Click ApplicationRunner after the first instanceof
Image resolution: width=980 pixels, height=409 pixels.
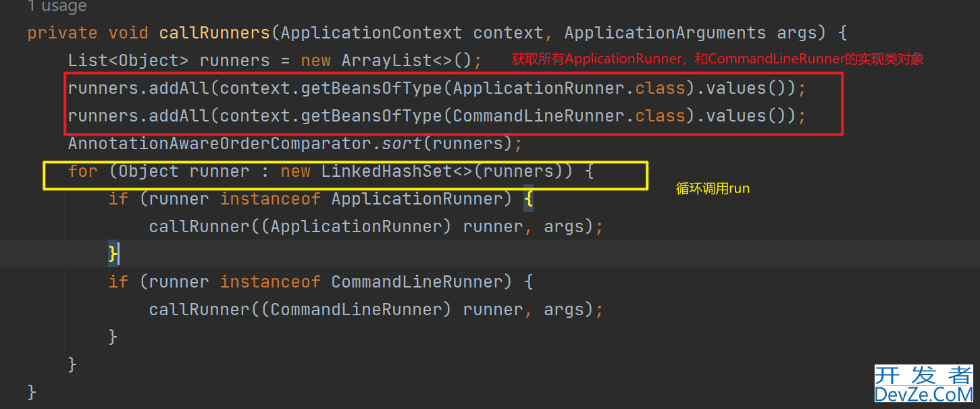pos(417,198)
